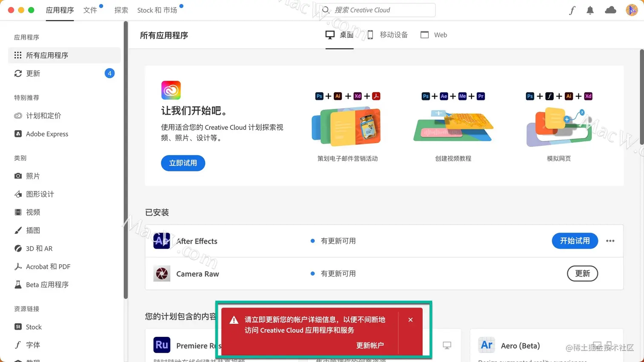Open the user profile avatar
The image size is (644, 362).
tap(632, 10)
